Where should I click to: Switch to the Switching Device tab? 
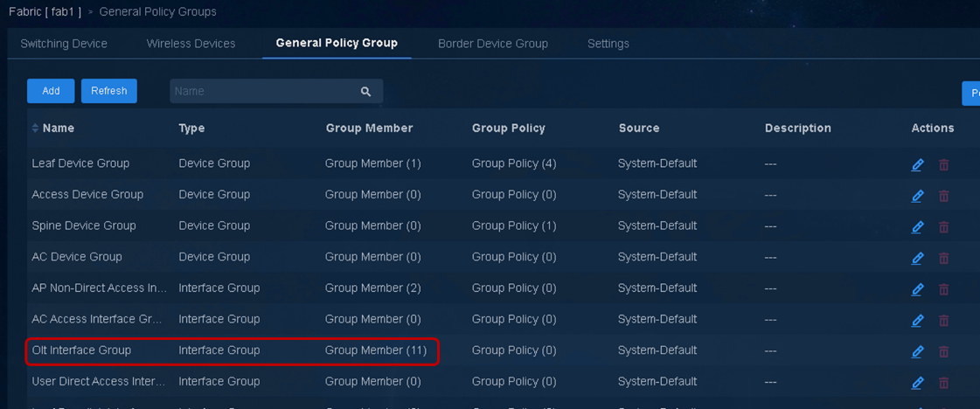click(64, 44)
